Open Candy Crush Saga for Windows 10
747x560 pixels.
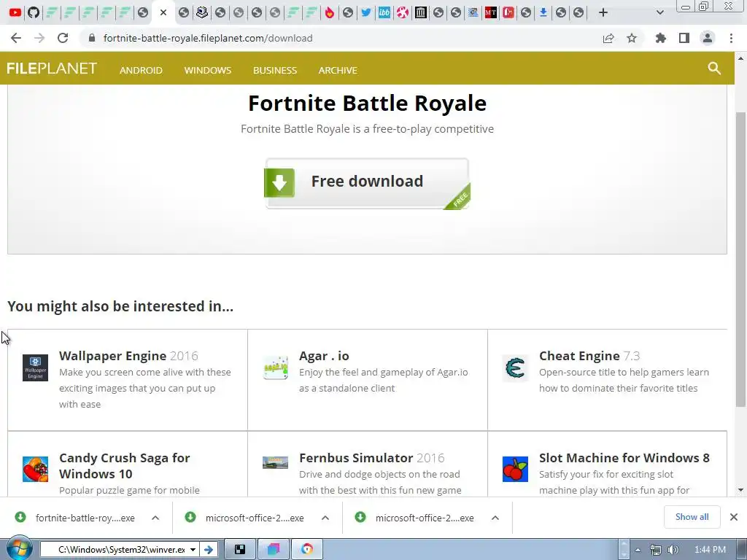pyautogui.click(x=124, y=466)
